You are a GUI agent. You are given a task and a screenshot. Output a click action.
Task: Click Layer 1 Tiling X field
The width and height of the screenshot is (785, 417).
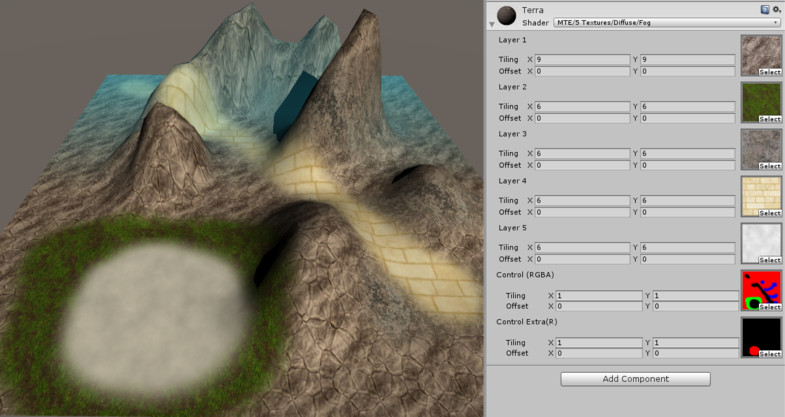point(582,60)
